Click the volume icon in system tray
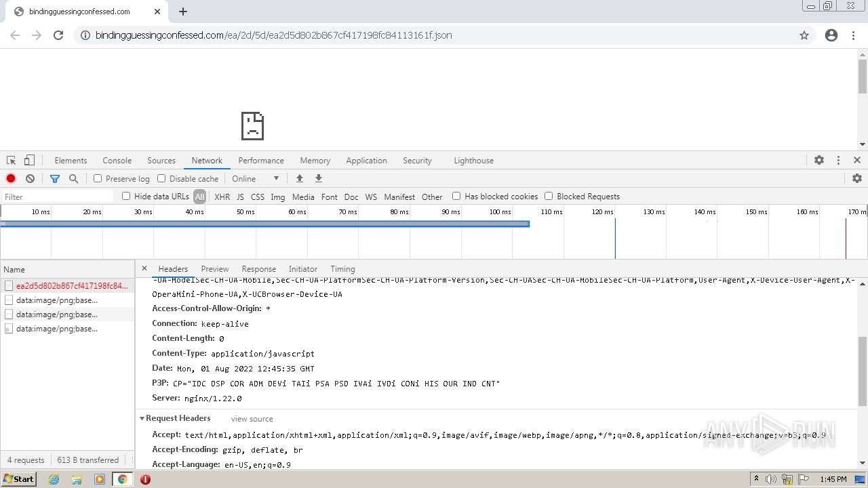 771,479
